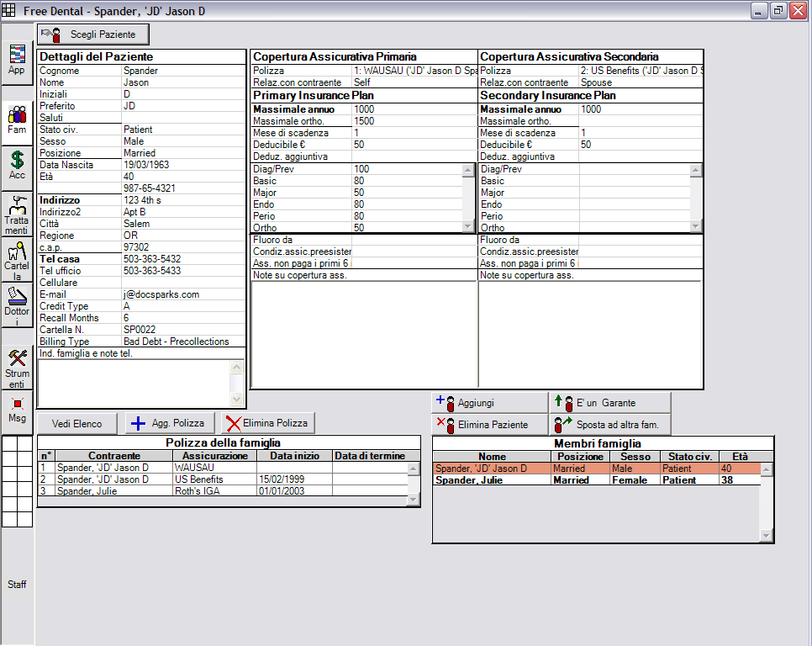
Task: Click the Data inizio column header
Action: point(295,456)
